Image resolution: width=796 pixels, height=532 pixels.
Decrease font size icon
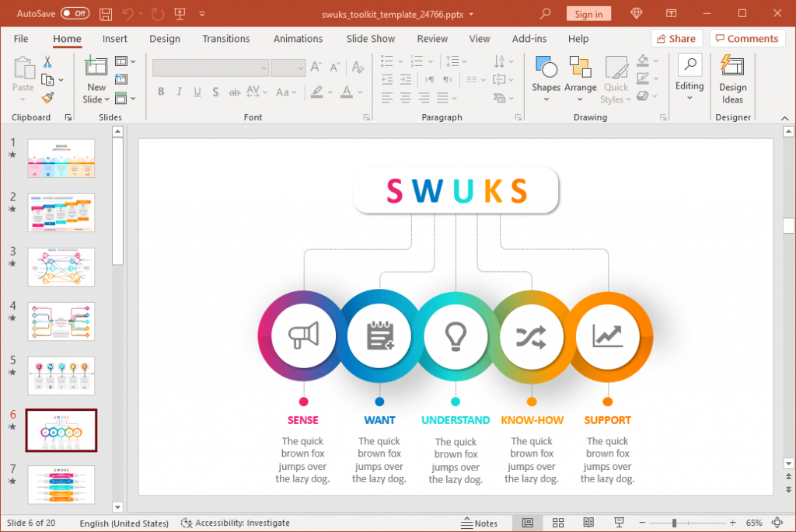click(335, 67)
